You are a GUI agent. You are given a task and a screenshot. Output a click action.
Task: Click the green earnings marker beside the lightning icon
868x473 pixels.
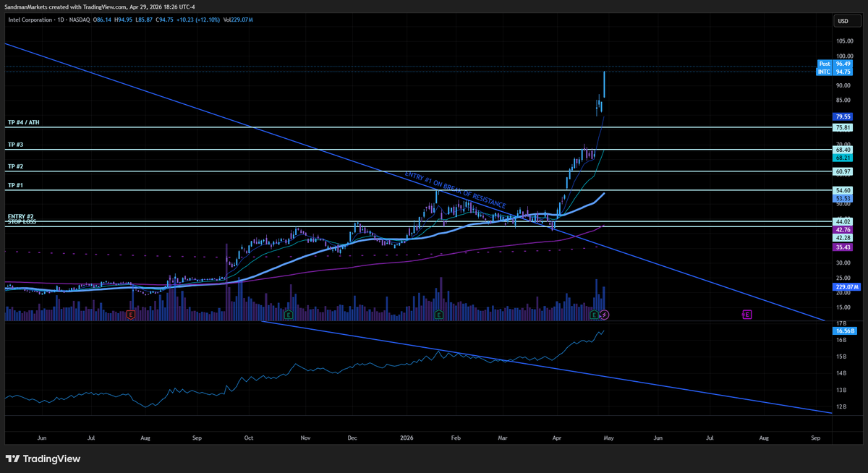(595, 315)
